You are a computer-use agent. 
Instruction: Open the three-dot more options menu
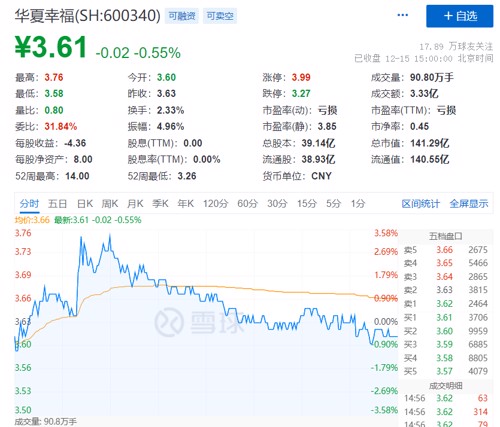[403, 15]
